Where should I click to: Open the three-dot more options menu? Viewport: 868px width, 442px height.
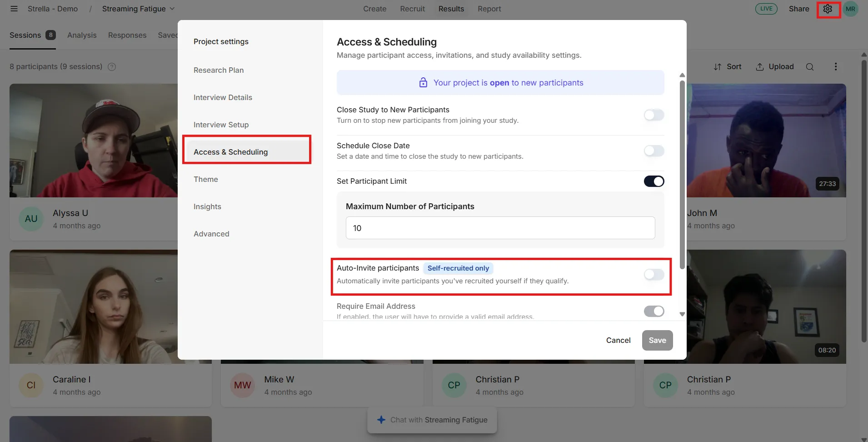[835, 67]
